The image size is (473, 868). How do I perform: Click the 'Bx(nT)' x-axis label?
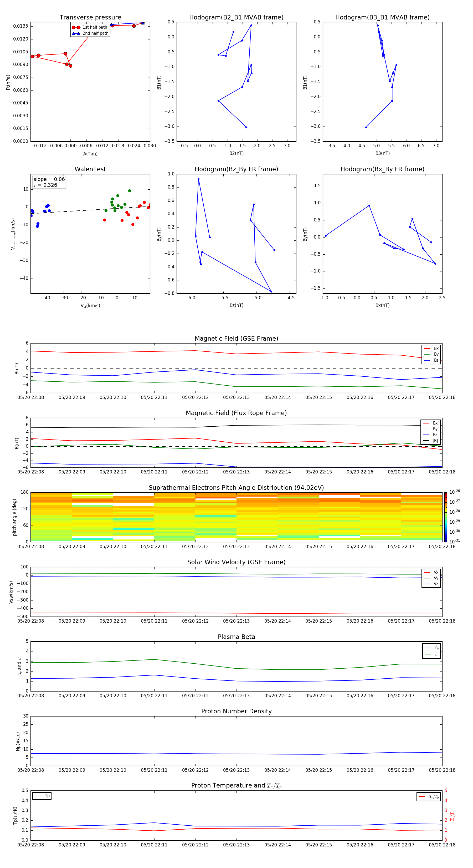pos(382,305)
